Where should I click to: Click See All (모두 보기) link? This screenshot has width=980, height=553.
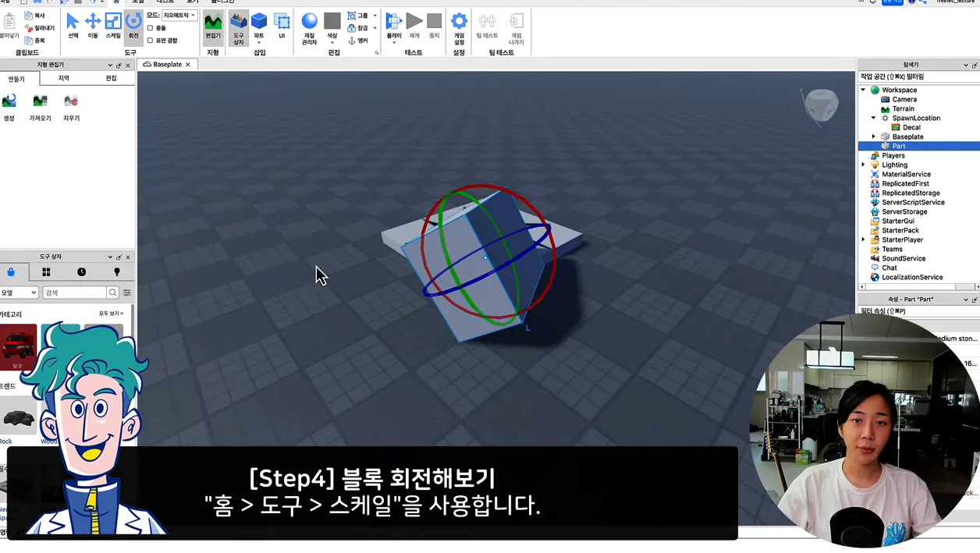coord(111,314)
